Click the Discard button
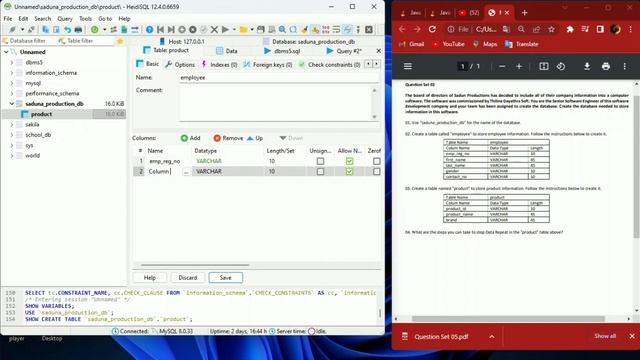This screenshot has height=360, width=640. point(188,278)
